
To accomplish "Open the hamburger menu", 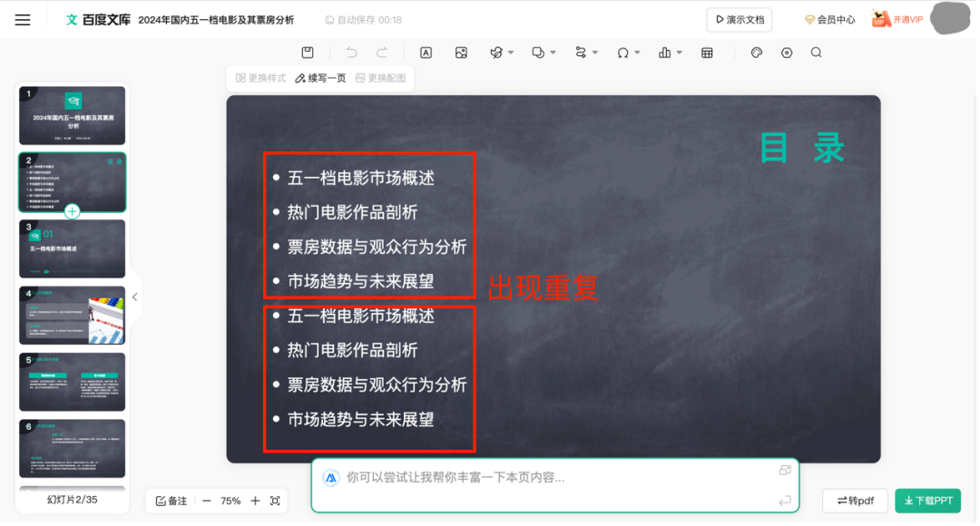I will click(23, 20).
